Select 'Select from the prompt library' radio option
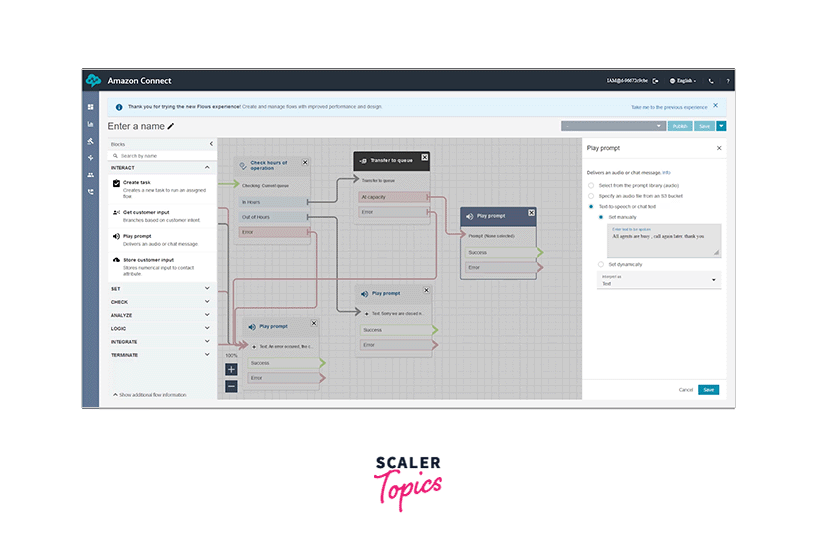The height and width of the screenshot is (558, 816). (591, 185)
